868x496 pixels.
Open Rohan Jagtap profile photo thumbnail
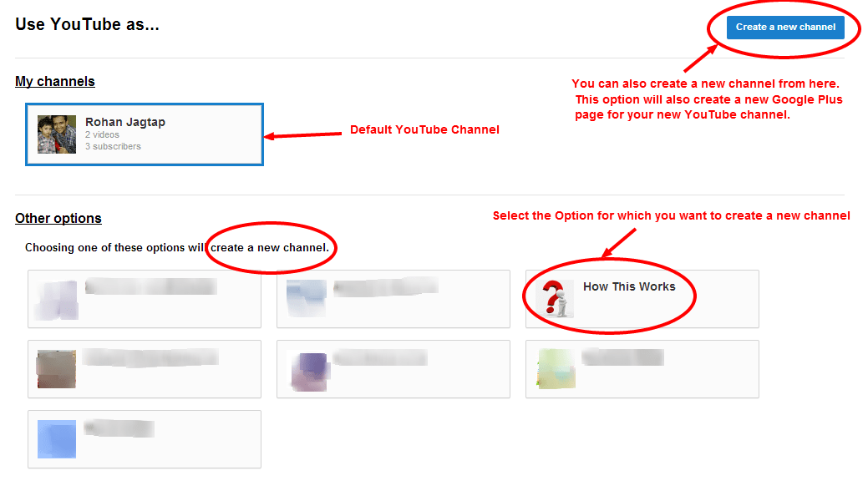pos(57,134)
